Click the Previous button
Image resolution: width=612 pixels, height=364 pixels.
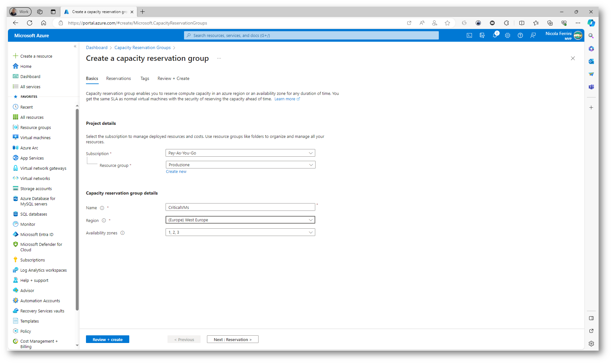(x=184, y=339)
